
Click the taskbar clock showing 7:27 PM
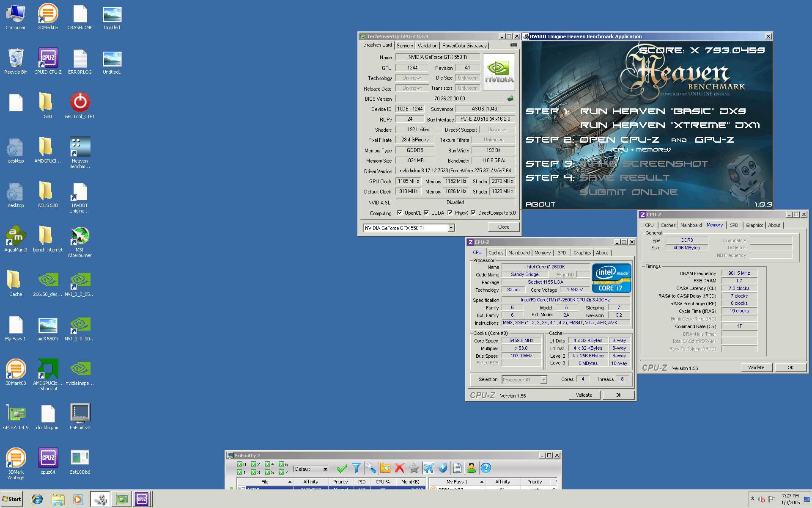(790, 499)
